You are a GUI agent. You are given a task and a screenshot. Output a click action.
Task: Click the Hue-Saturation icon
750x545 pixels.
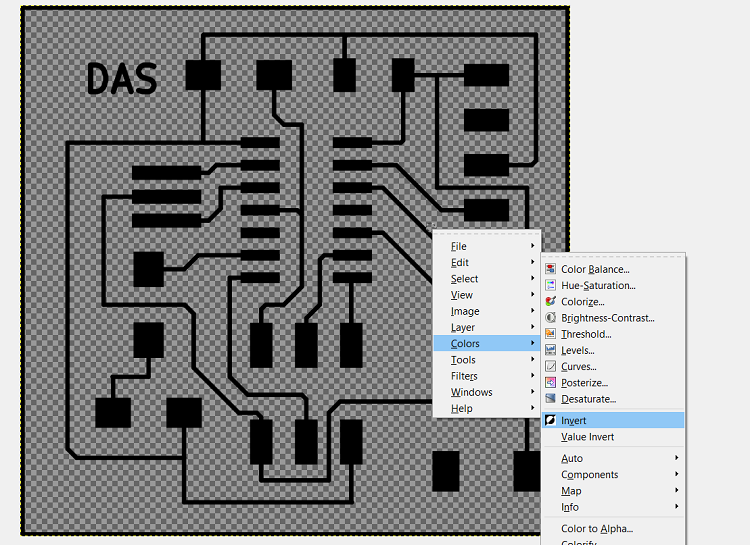[551, 286]
